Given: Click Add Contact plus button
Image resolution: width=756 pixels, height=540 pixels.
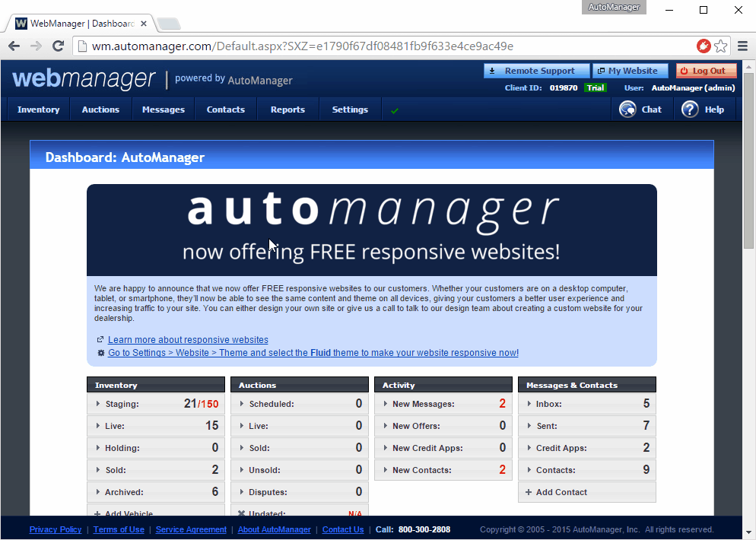Looking at the screenshot, I should point(586,492).
